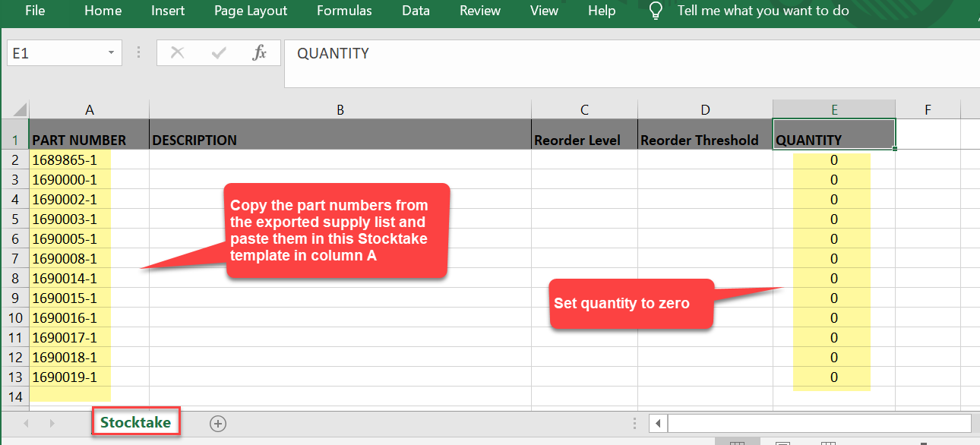Click the Tell me what you want to do box
The width and height of the screenshot is (980, 445).
pos(763,11)
